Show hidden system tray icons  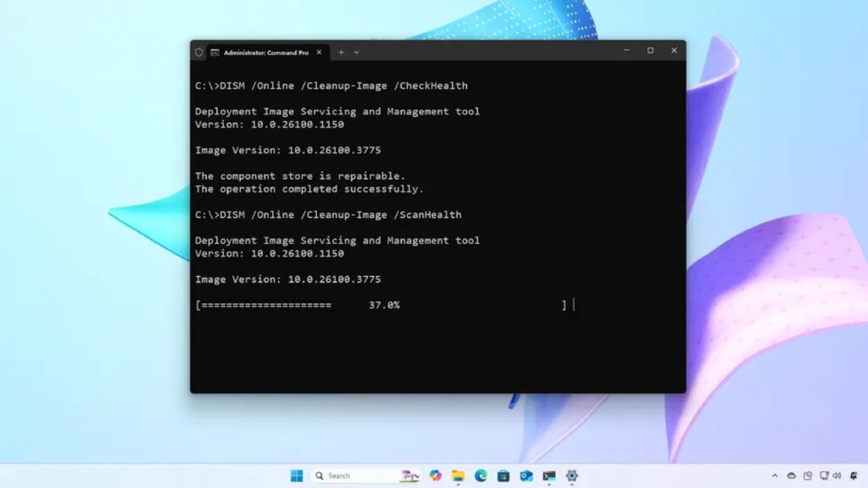coord(775,475)
